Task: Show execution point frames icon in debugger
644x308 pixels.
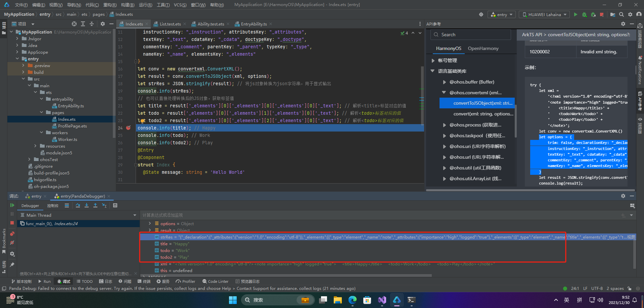Action: pyautogui.click(x=67, y=205)
